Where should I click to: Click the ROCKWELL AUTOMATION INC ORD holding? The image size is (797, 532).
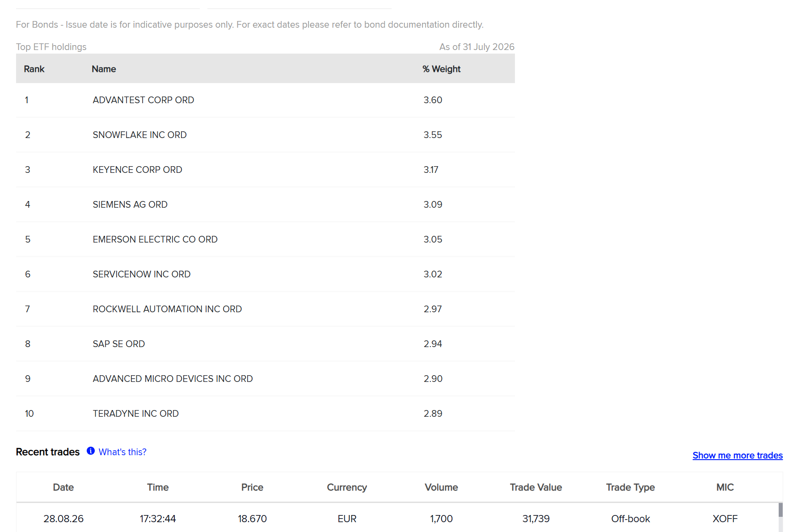pyautogui.click(x=167, y=309)
